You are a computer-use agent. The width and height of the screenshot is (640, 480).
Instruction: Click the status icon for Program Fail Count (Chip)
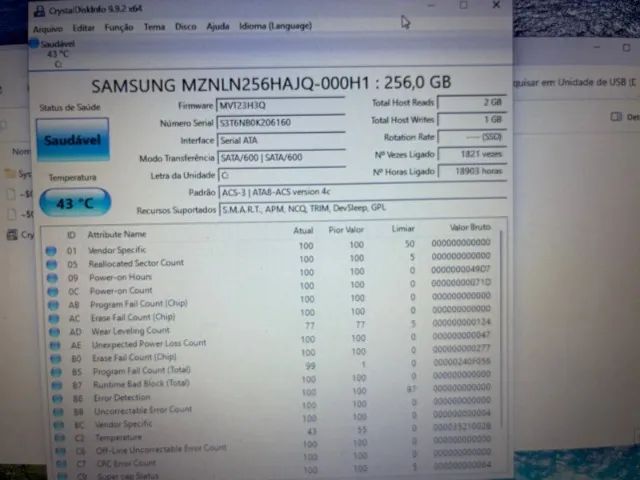53,305
